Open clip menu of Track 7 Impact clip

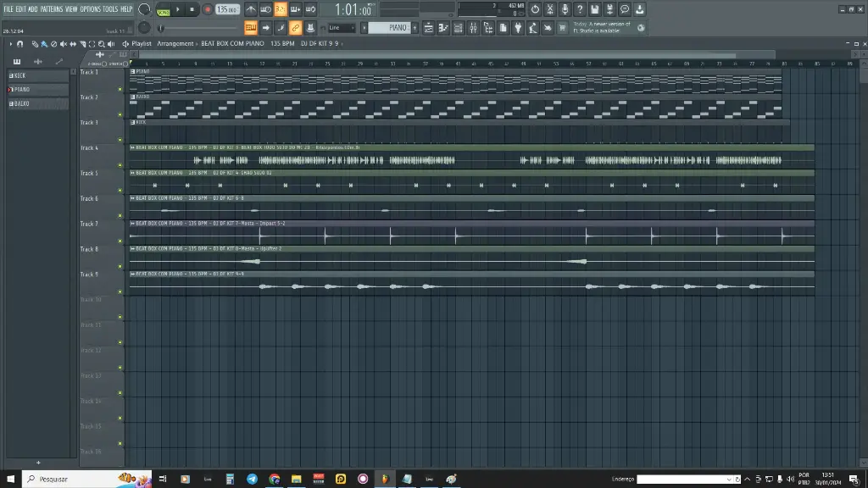pos(133,223)
